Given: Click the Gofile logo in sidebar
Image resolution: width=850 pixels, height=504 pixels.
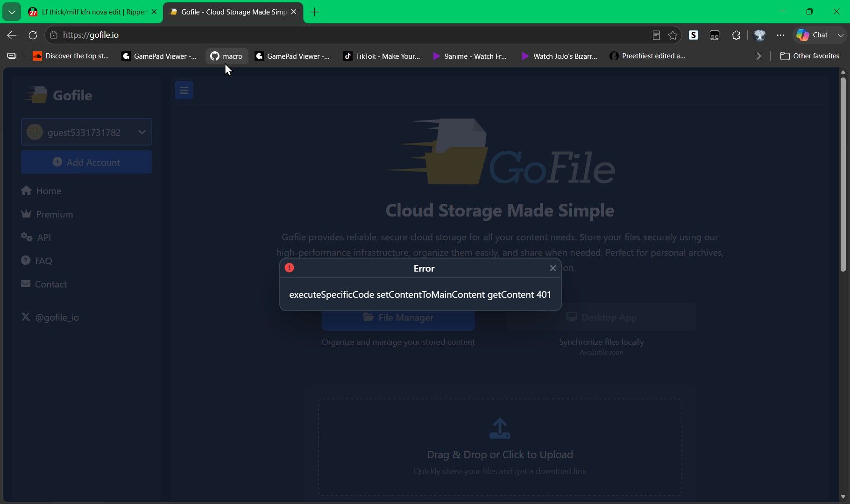Looking at the screenshot, I should (59, 95).
